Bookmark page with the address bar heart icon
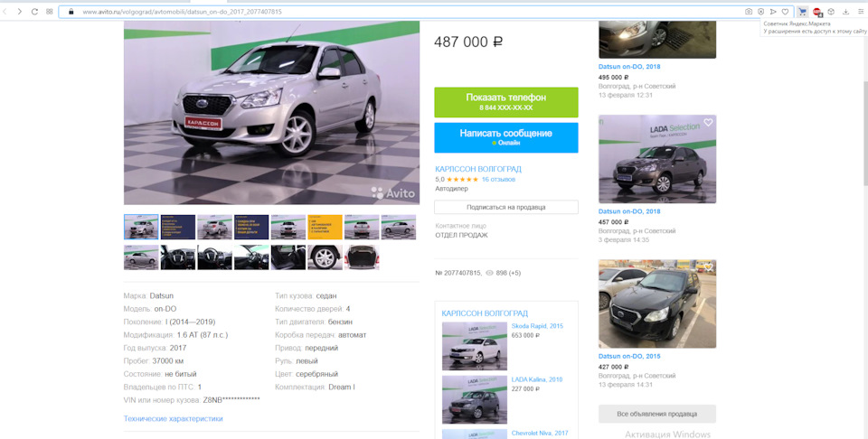 point(785,11)
